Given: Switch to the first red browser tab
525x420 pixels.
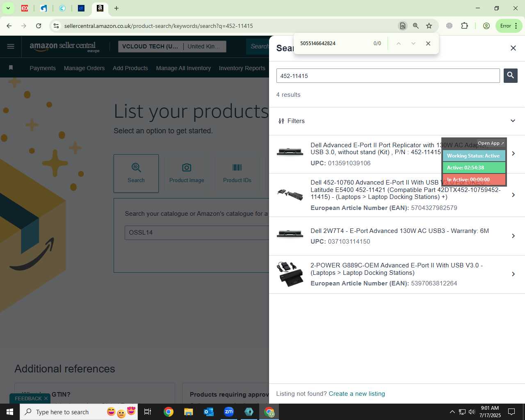Looking at the screenshot, I should [x=25, y=8].
